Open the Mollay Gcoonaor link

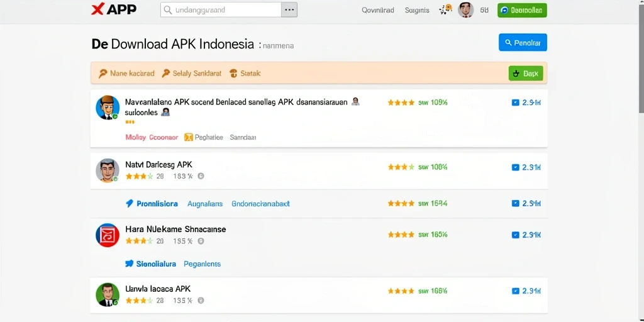(x=152, y=137)
